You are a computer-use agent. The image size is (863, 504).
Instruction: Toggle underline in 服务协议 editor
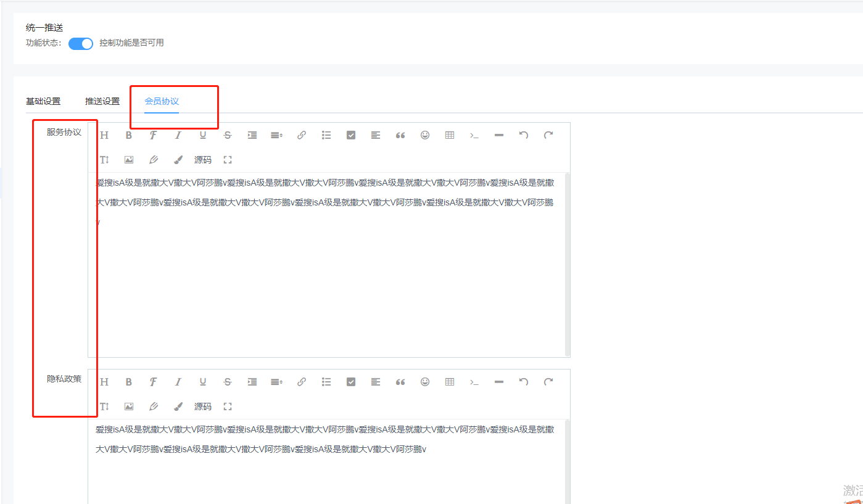pos(203,135)
